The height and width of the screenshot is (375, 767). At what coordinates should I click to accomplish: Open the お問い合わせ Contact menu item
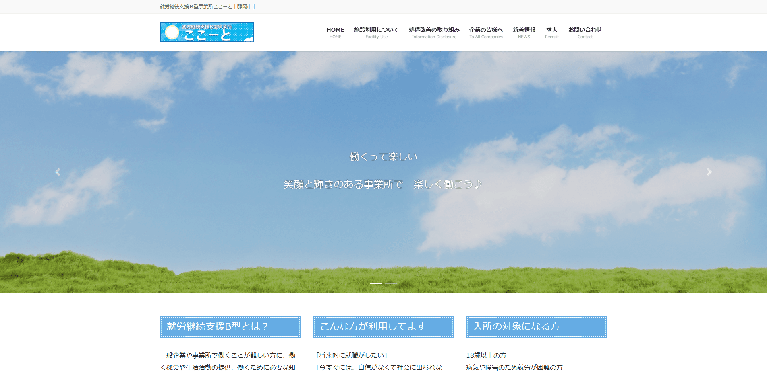point(585,32)
